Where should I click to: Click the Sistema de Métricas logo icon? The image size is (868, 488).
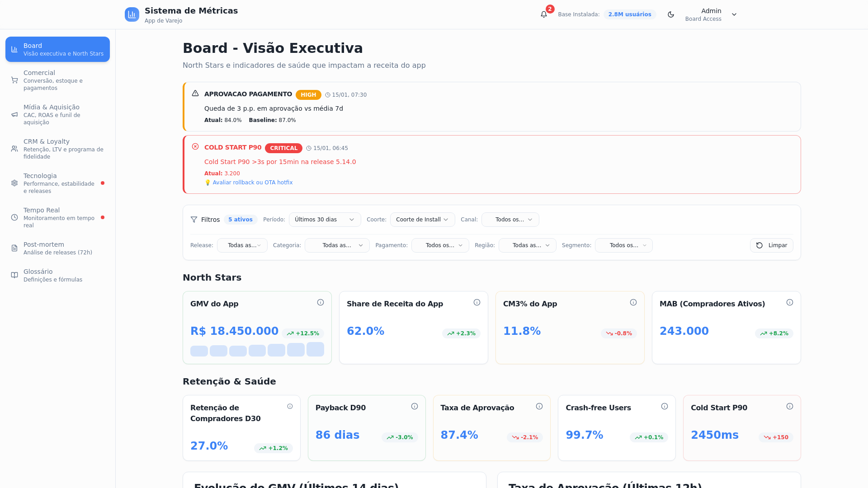pyautogui.click(x=132, y=14)
